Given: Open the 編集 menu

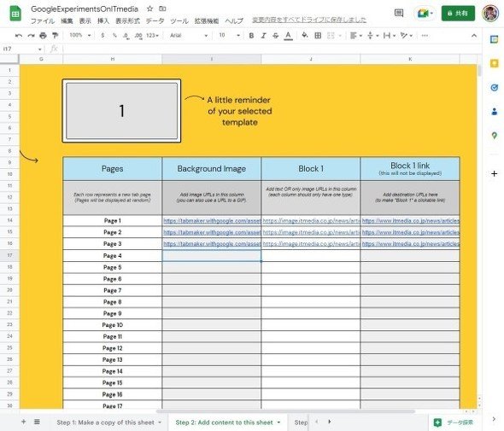Looking at the screenshot, I should pos(67,20).
